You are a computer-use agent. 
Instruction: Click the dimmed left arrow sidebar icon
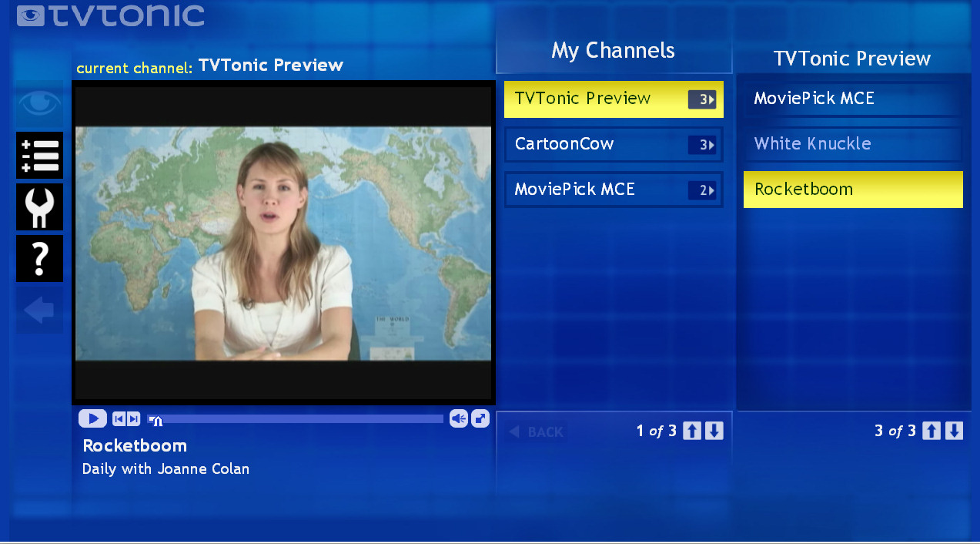click(39, 311)
